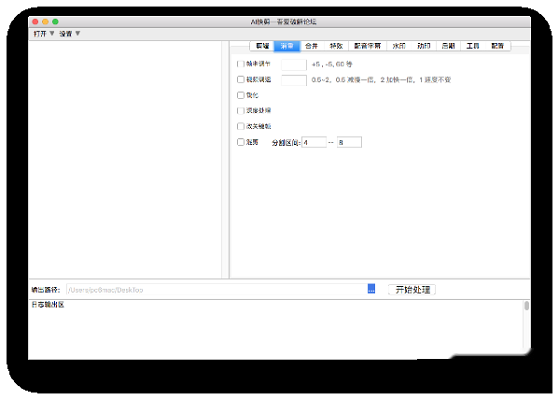
Task: Click inside the 日志输出区 log area
Action: pyautogui.click(x=275, y=330)
